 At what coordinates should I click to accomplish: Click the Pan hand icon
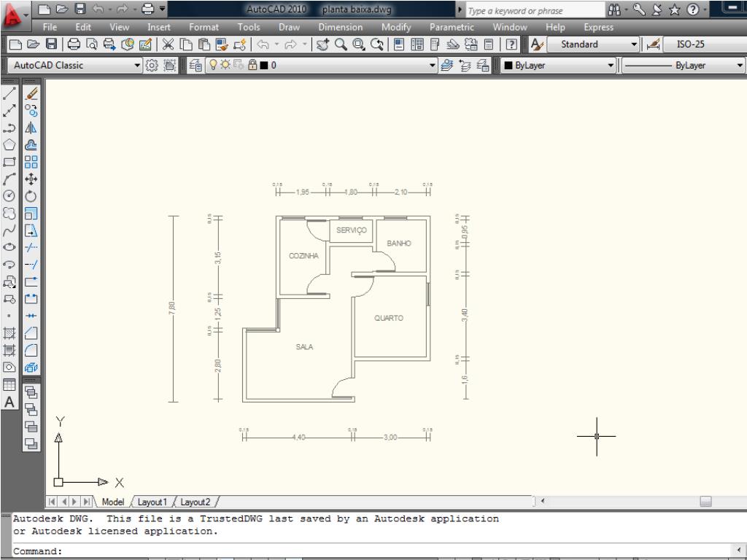(322, 44)
